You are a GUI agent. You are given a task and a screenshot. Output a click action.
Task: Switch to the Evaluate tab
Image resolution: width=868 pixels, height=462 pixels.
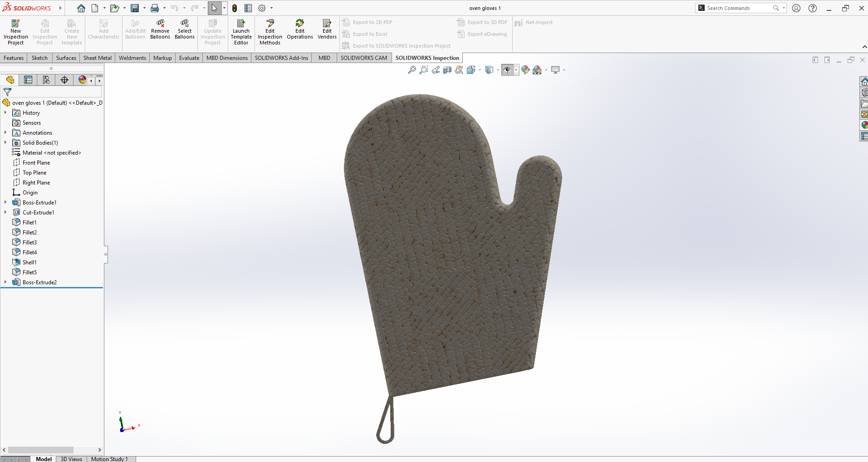[189, 58]
